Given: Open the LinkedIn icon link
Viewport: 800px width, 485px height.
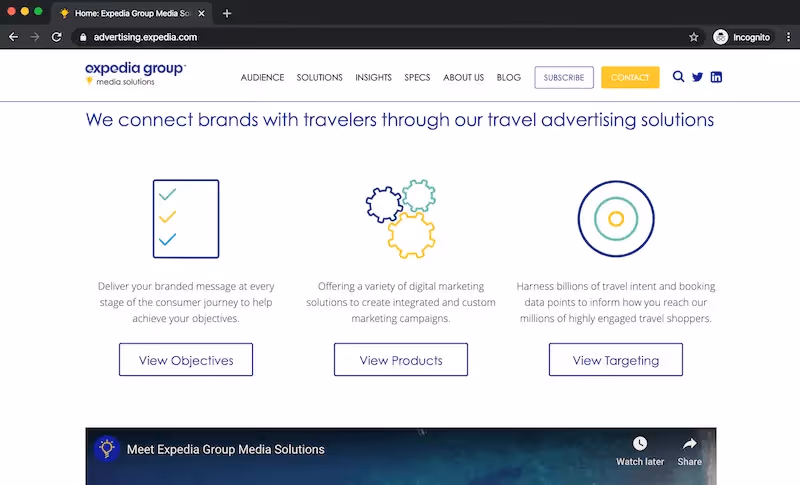Looking at the screenshot, I should [716, 77].
